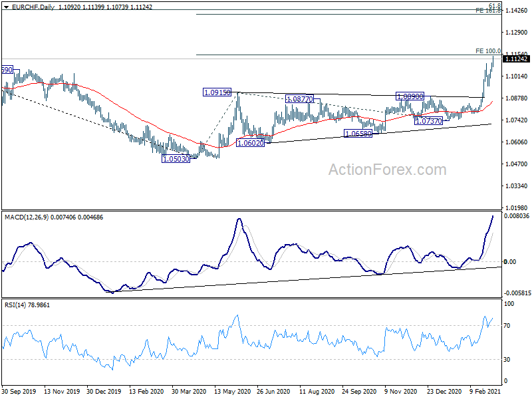This screenshot has height=399, width=532.
Task: Select the 1.10140 price axis value
Action: pos(517,76)
